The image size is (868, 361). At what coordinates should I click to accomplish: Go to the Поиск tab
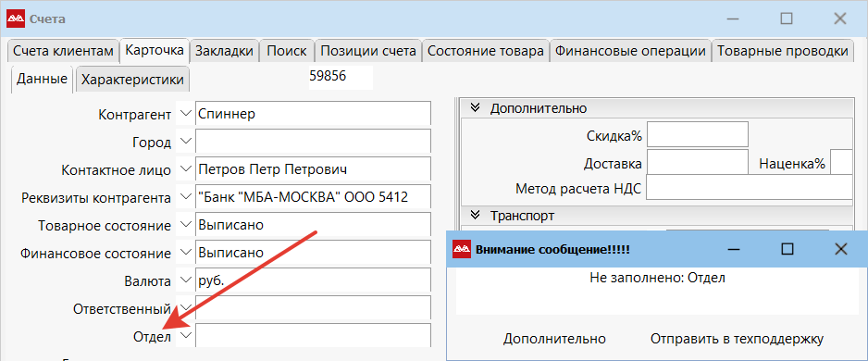coord(287,51)
